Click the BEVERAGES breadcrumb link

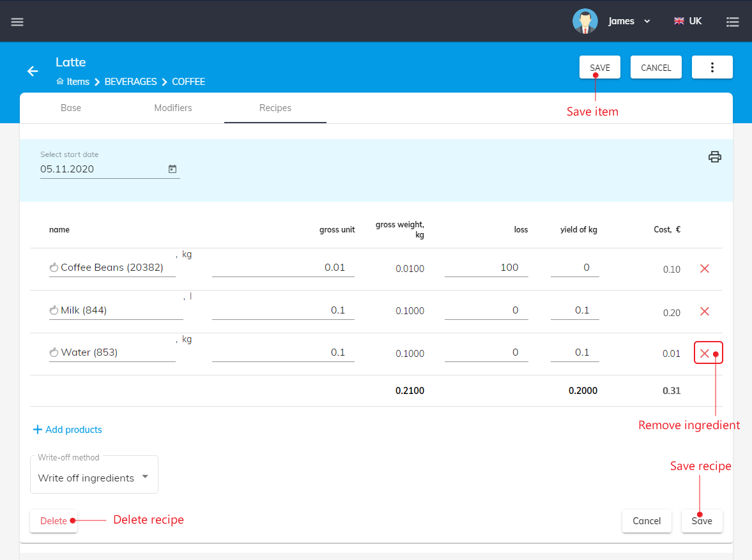point(130,82)
